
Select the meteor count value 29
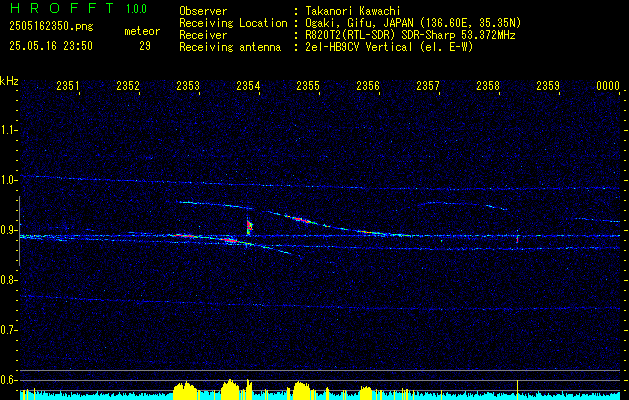145,46
